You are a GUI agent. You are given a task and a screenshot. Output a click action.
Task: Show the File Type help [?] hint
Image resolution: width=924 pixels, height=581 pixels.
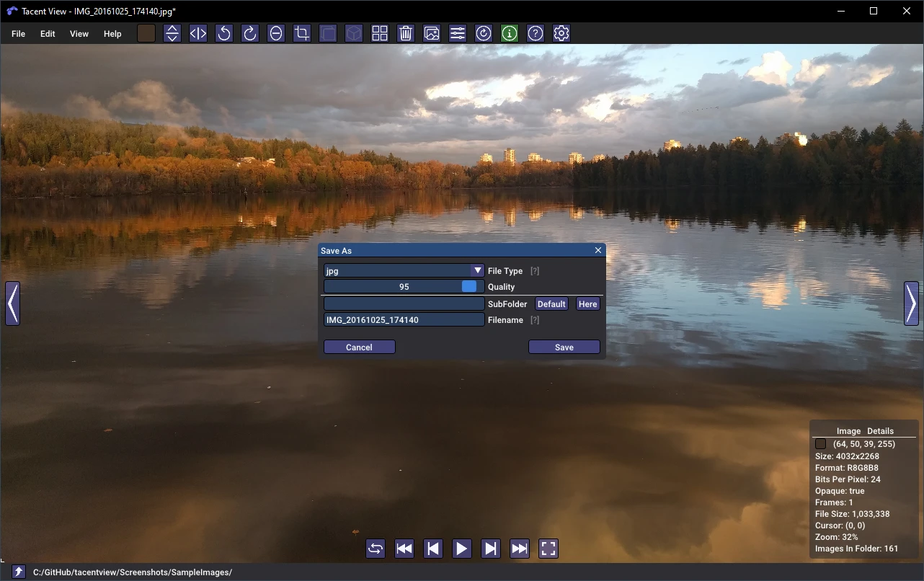coord(535,271)
